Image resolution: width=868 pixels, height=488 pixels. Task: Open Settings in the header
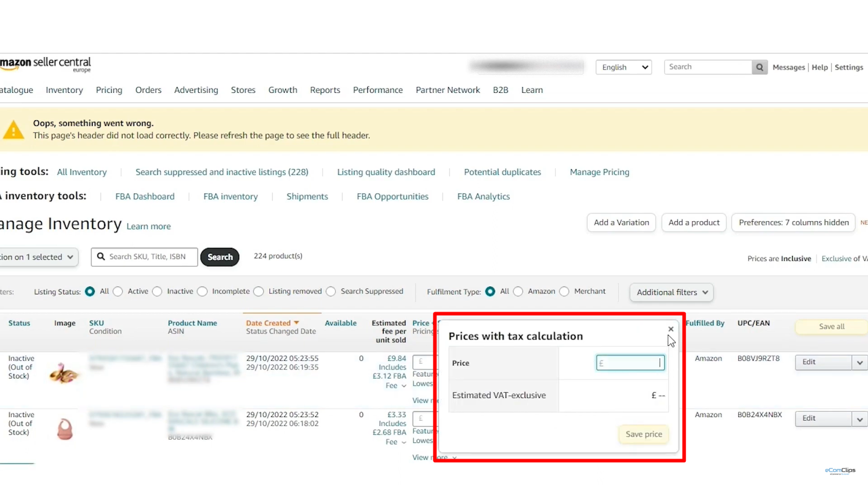click(849, 67)
